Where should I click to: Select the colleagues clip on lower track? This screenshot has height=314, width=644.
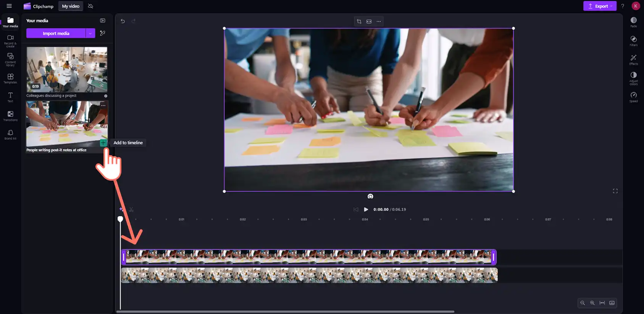309,275
